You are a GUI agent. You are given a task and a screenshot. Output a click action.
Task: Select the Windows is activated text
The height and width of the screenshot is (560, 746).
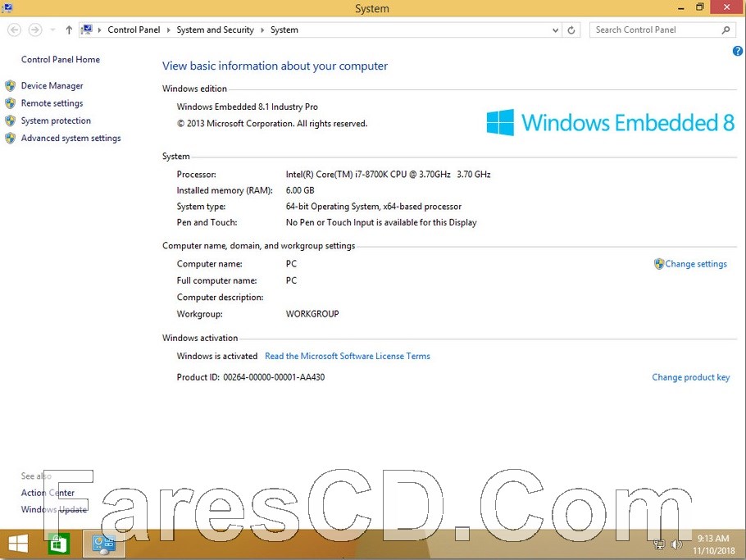217,356
